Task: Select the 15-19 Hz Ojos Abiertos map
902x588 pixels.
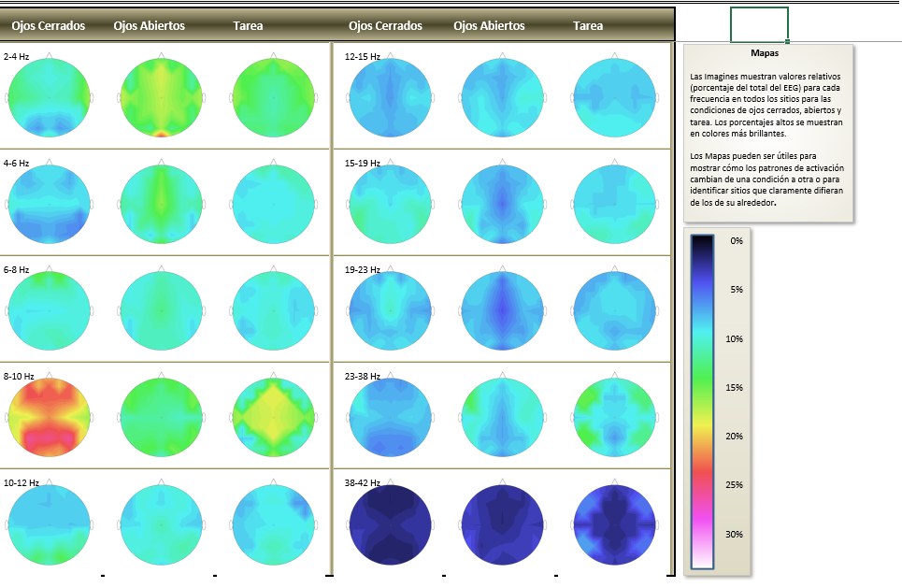Action: coord(502,204)
